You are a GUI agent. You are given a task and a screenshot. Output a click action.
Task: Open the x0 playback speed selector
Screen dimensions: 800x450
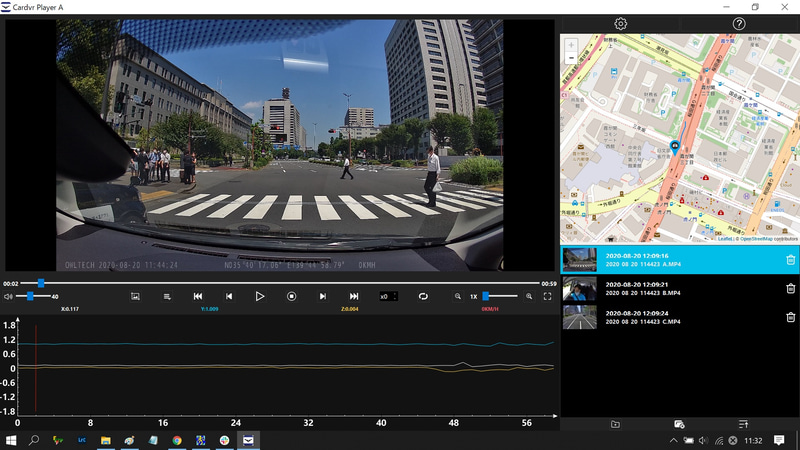click(387, 296)
